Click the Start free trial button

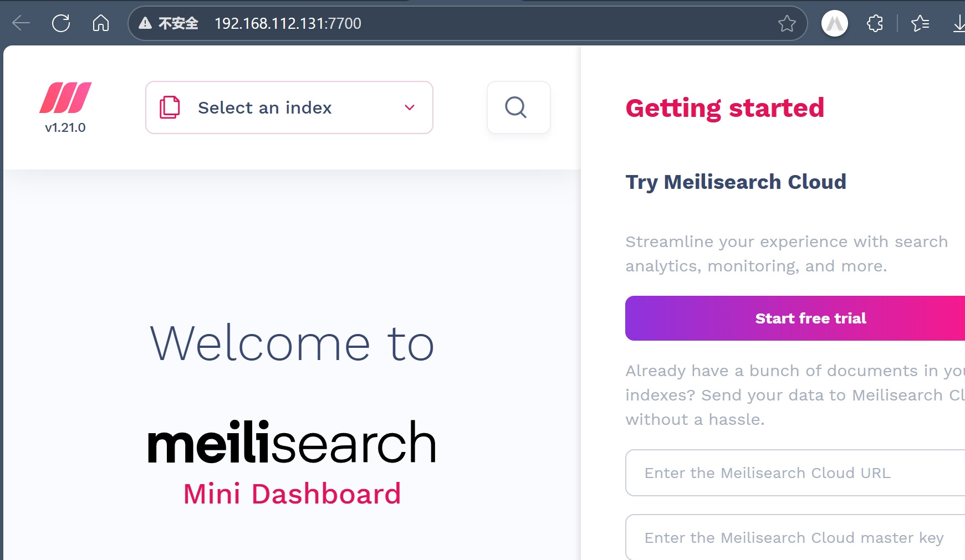tap(810, 318)
